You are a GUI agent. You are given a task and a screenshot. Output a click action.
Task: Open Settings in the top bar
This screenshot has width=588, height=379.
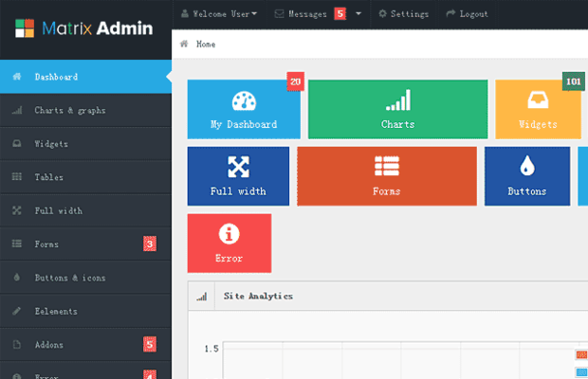tap(403, 14)
